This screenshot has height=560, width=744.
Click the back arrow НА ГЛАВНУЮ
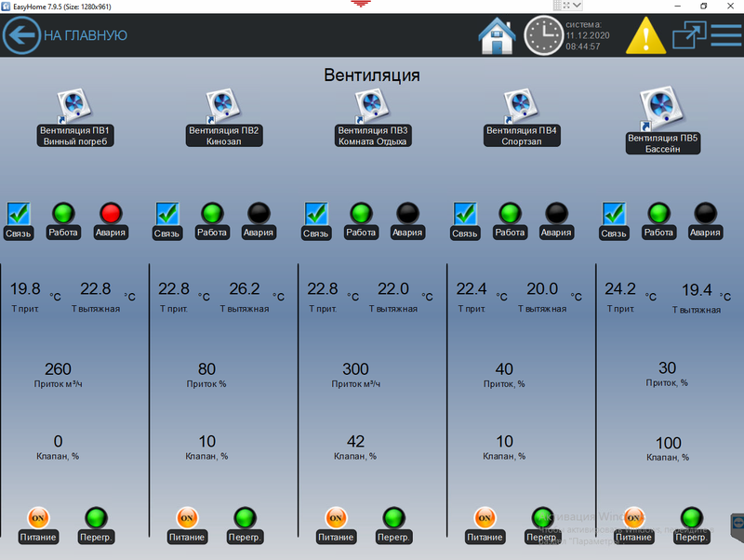pyautogui.click(x=21, y=35)
